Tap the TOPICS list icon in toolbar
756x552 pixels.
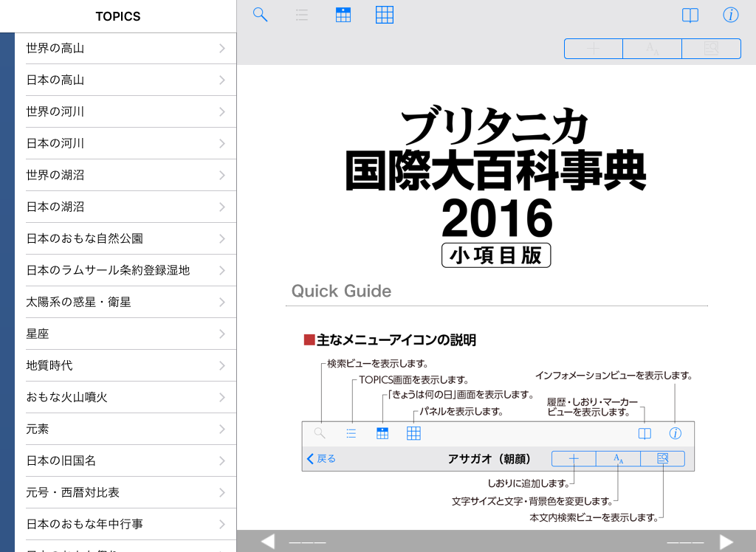[301, 15]
